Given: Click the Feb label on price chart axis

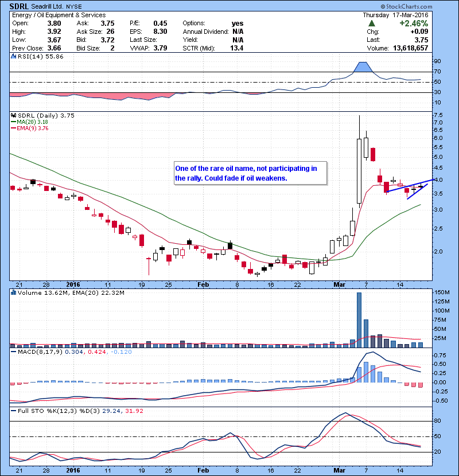Looking at the screenshot, I should point(203,285).
